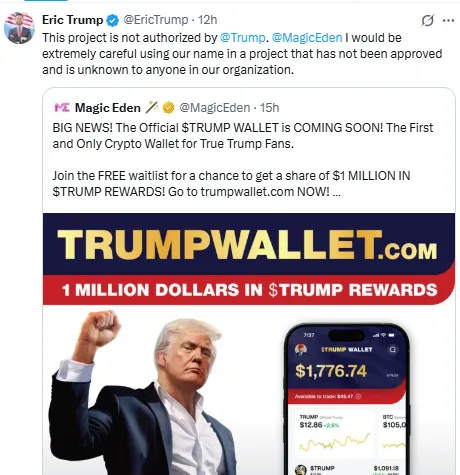Click the blue verified badge next to Eric Trump
Viewport: 460px width, 475px height.
pos(112,20)
